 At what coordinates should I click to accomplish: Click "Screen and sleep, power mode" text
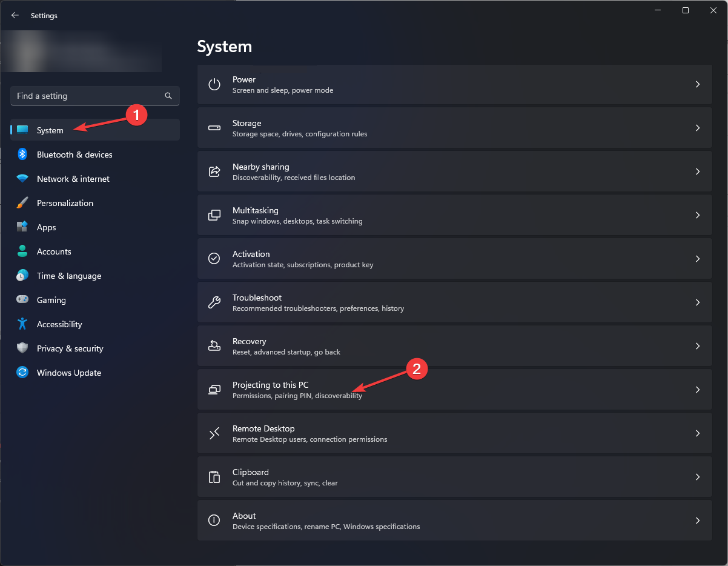pyautogui.click(x=283, y=90)
